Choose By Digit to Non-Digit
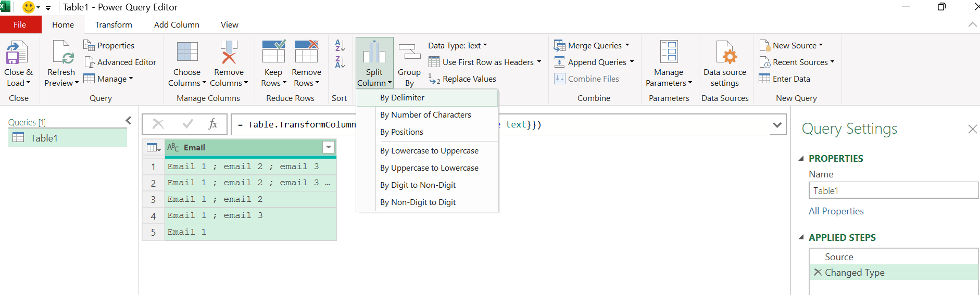 click(x=427, y=185)
